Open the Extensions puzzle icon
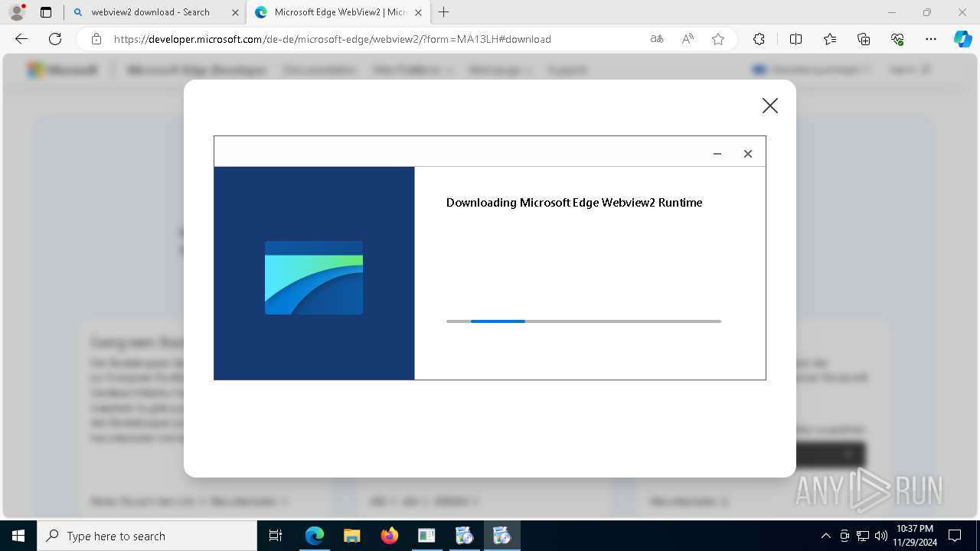The height and width of the screenshot is (551, 980). (x=759, y=39)
